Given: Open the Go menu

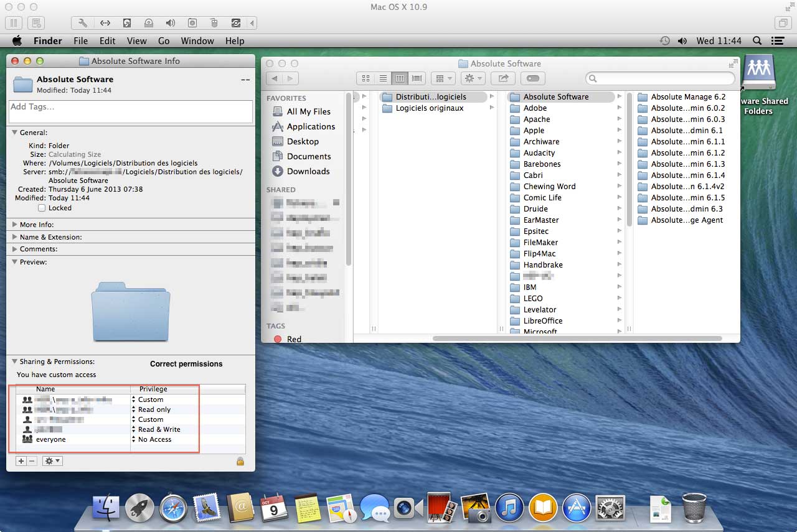Looking at the screenshot, I should (x=164, y=41).
